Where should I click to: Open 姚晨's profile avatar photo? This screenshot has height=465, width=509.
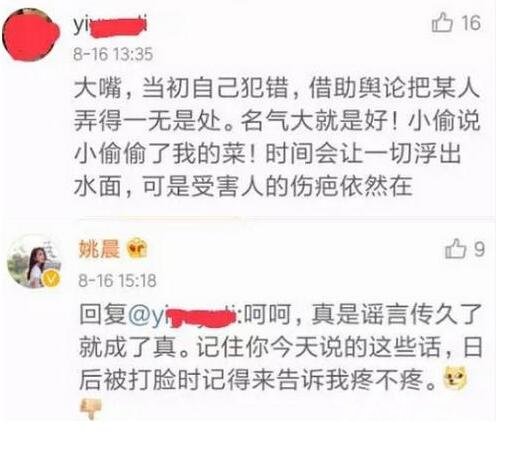34,261
